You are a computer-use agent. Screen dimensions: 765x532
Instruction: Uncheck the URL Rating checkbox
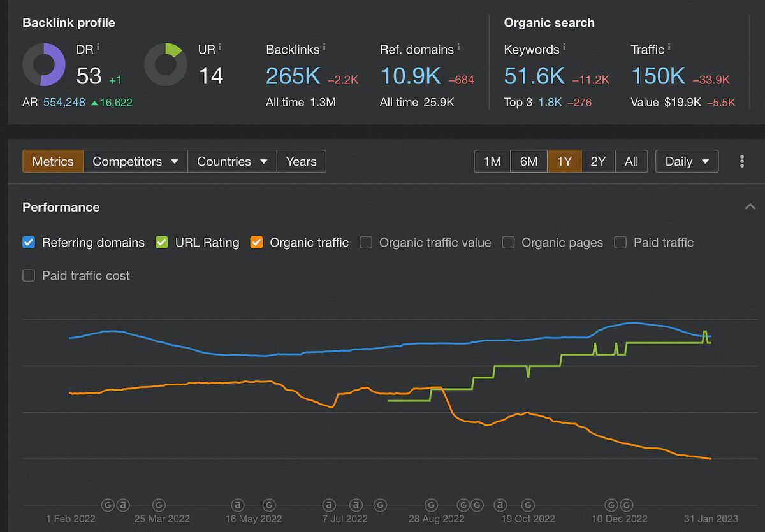tap(162, 242)
